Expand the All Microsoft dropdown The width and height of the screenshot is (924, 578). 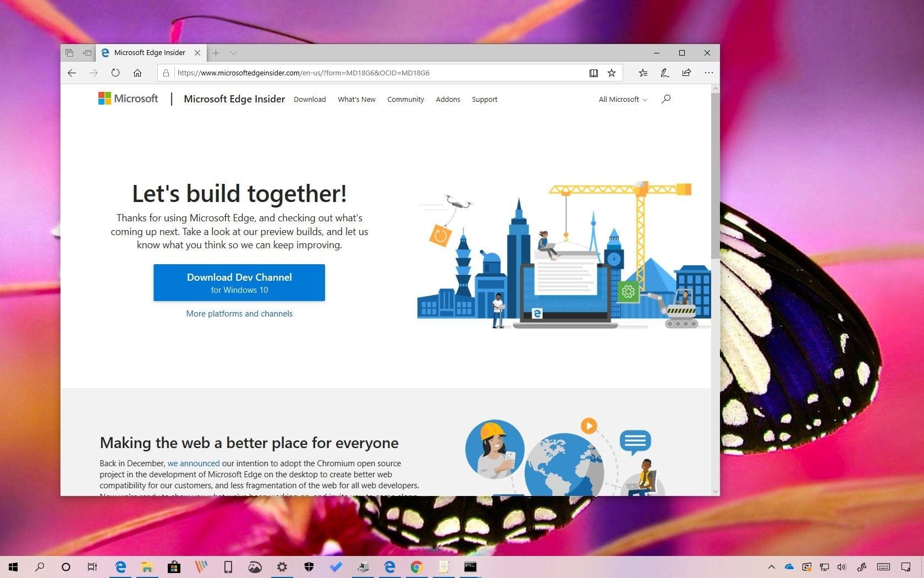tap(623, 100)
